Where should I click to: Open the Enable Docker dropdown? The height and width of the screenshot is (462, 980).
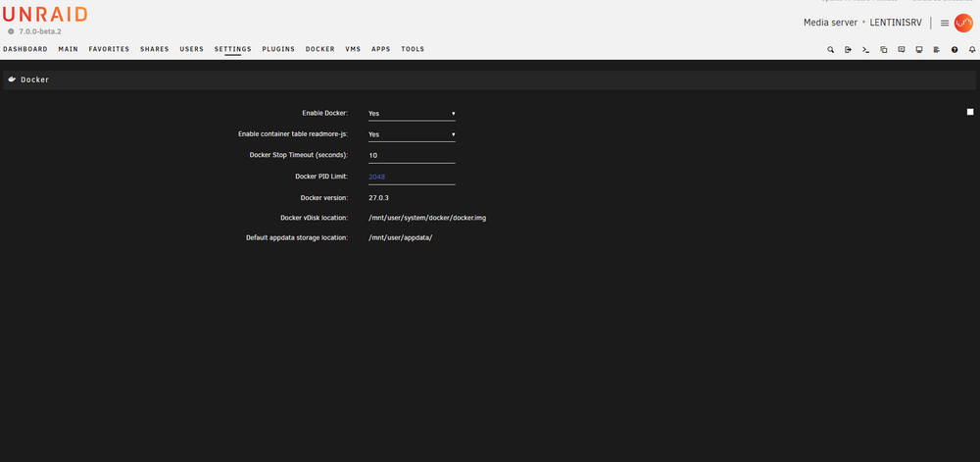pyautogui.click(x=412, y=114)
